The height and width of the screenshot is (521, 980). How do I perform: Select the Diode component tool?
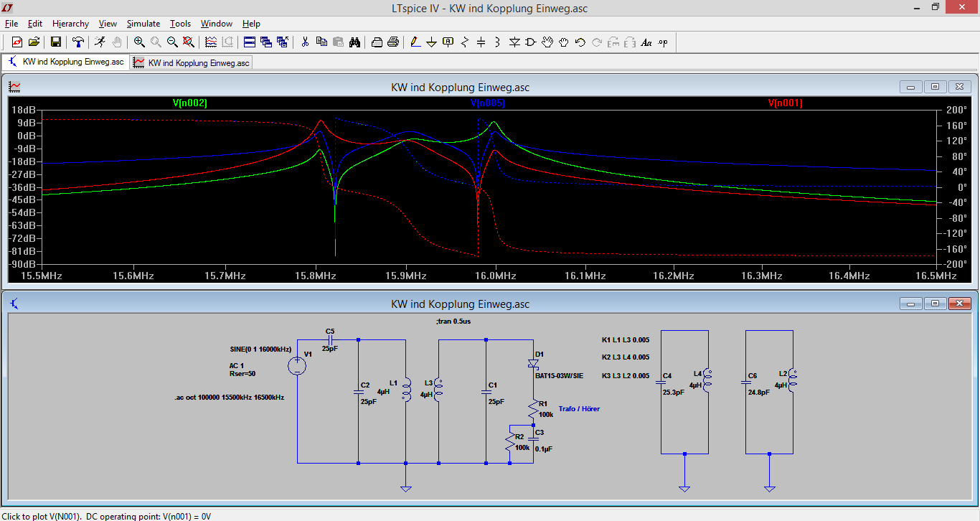coord(514,42)
